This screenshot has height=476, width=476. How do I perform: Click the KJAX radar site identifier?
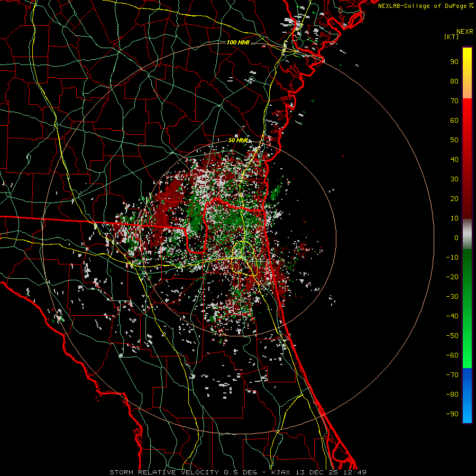[x=280, y=472]
